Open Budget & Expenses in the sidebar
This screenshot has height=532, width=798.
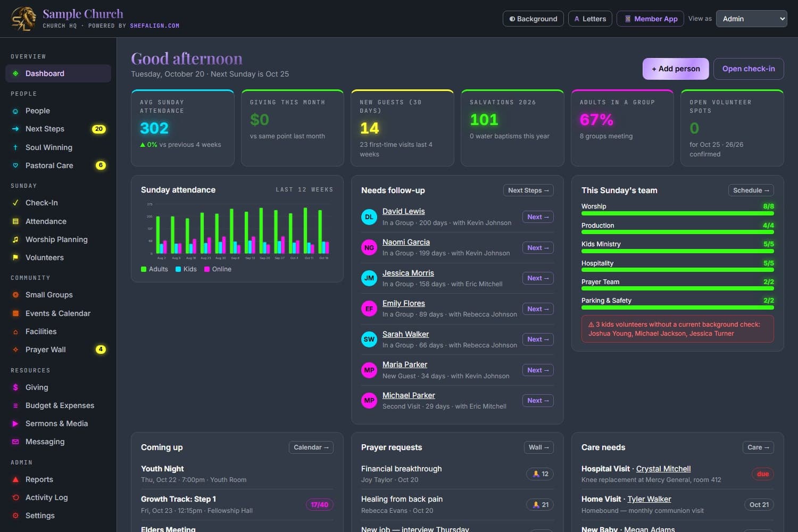click(x=58, y=405)
